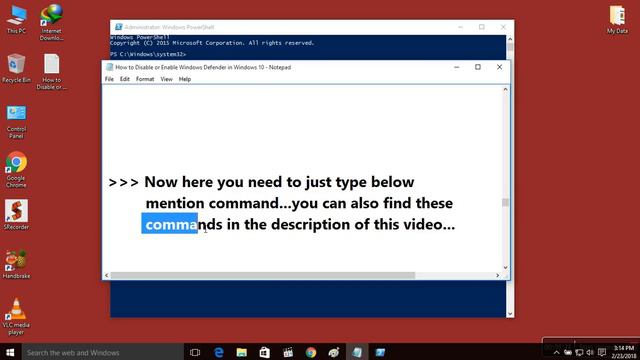
Task: Show hidden tray icons chevron
Action: tap(556, 353)
